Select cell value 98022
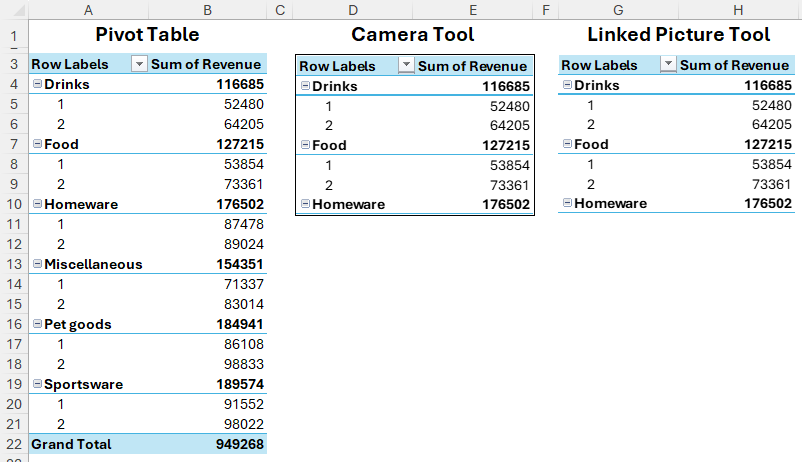The height and width of the screenshot is (462, 802). 244,424
